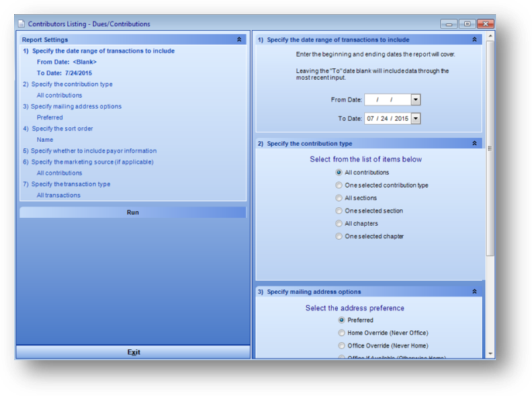Open the To Date calendar dropdown

(415, 119)
